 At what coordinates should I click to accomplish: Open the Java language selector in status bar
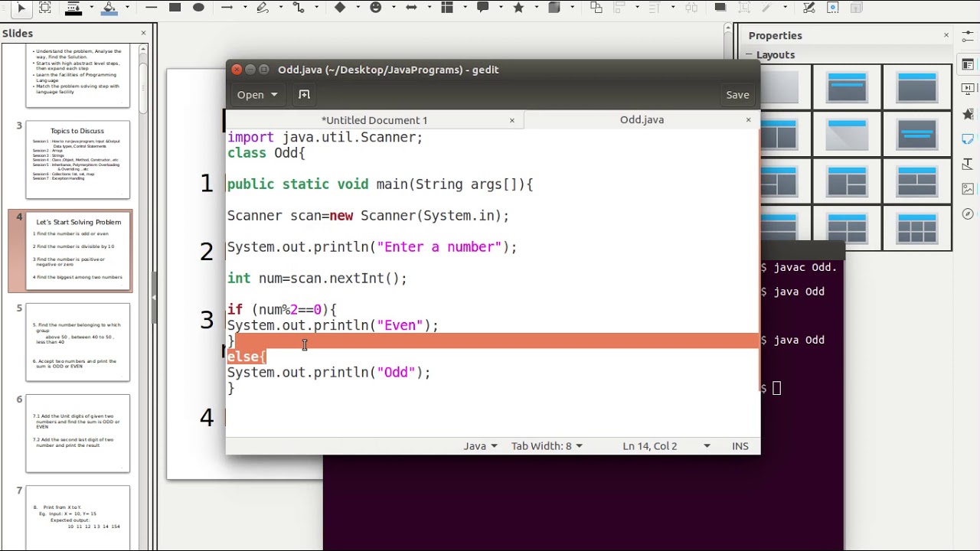coord(480,445)
